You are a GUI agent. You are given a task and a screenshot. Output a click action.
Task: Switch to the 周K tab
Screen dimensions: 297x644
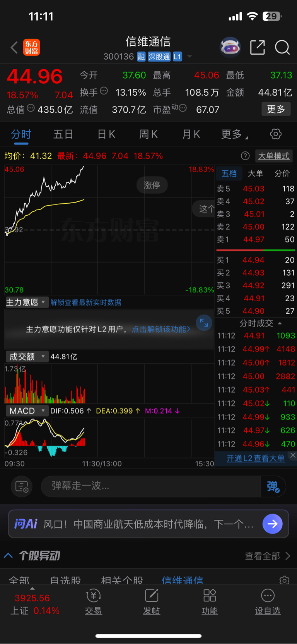[x=148, y=134]
